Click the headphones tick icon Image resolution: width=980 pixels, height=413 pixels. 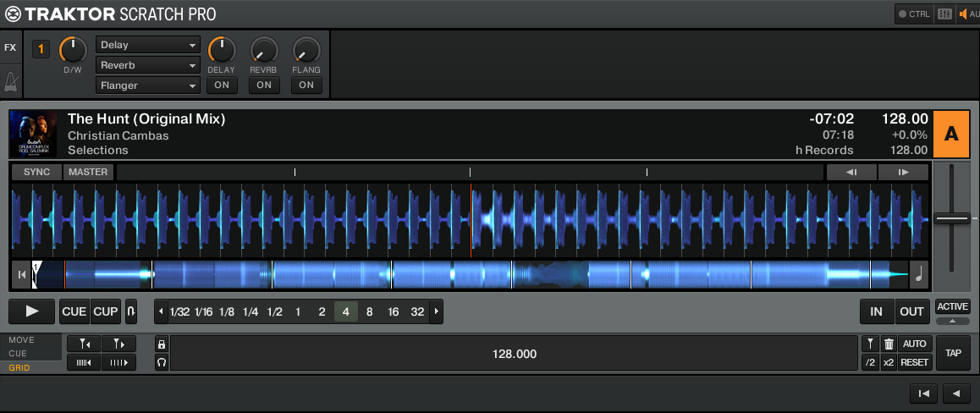[x=162, y=362]
